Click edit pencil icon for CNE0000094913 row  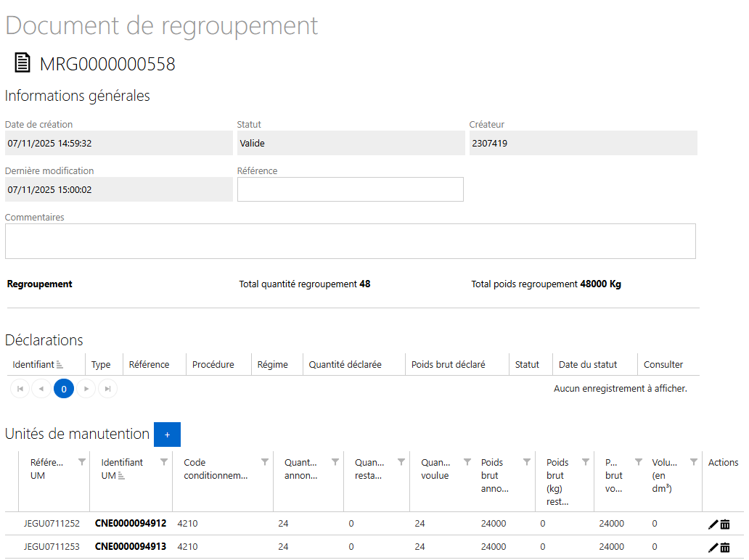(713, 548)
